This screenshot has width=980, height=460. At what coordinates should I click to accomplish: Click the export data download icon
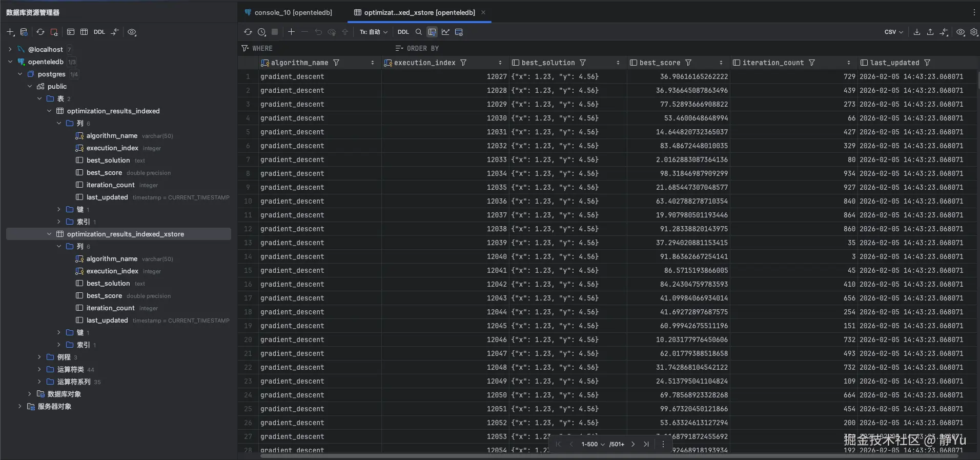coord(917,32)
